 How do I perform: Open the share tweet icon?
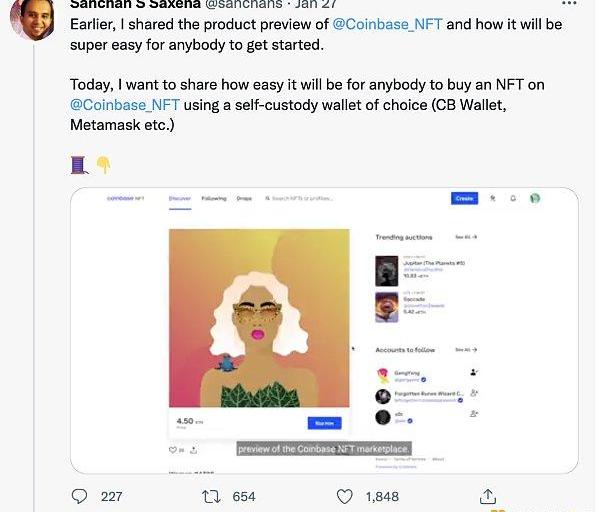(488, 496)
